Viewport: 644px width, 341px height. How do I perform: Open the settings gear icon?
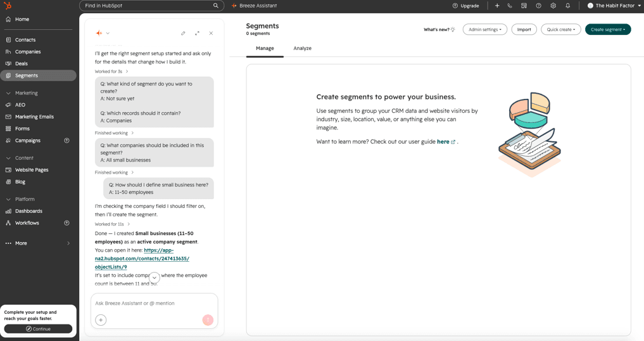pos(553,6)
